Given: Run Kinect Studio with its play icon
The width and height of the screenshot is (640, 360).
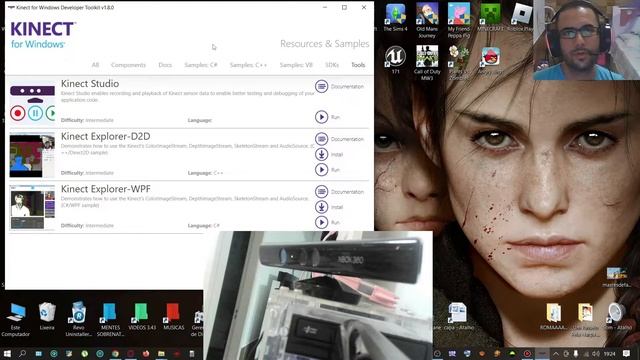Looking at the screenshot, I should 321,117.
